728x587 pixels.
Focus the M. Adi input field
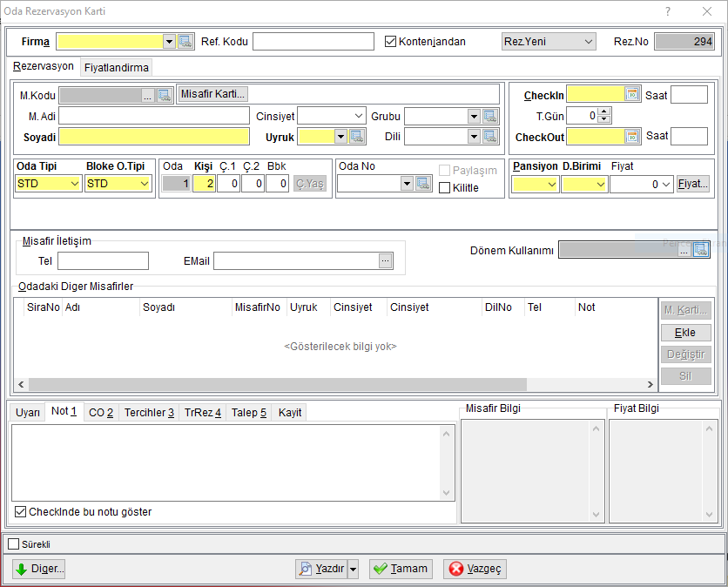[154, 116]
